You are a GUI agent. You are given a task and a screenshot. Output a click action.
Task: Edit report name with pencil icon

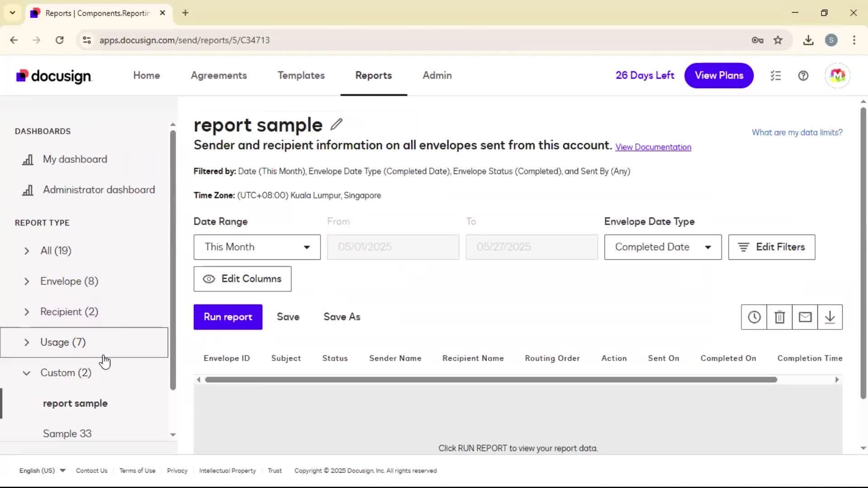pos(336,124)
